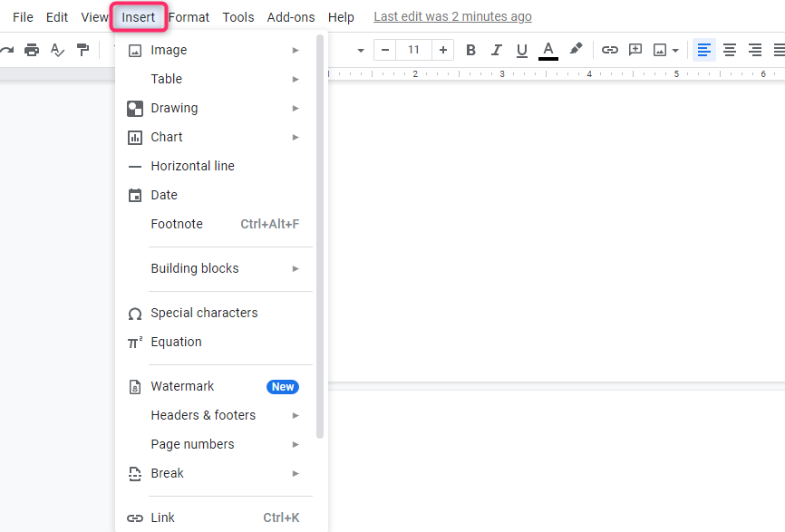Open the File menu
Viewport: 785px width, 532px height.
click(23, 17)
